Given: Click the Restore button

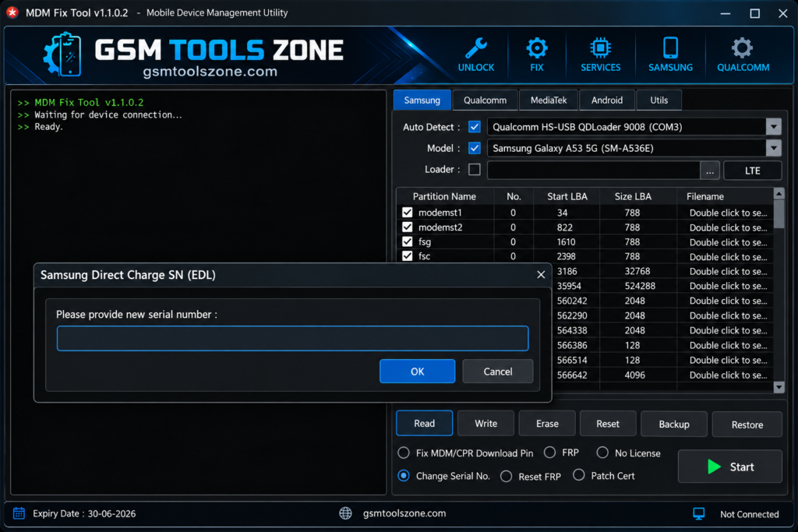Looking at the screenshot, I should click(747, 425).
